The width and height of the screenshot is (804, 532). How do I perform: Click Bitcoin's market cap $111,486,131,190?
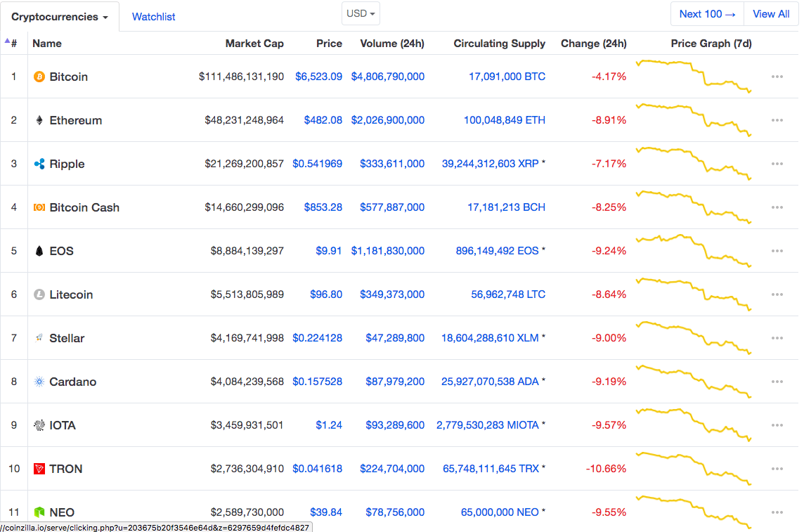pyautogui.click(x=241, y=77)
